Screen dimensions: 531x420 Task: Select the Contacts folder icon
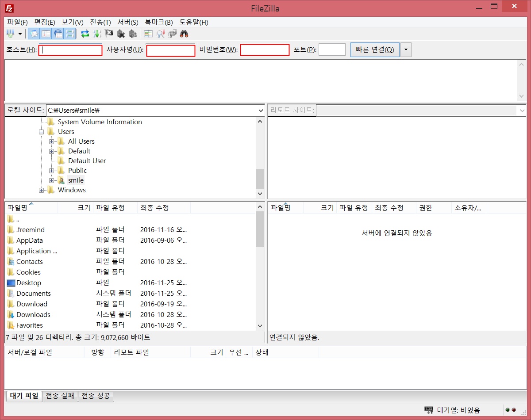coord(11,262)
